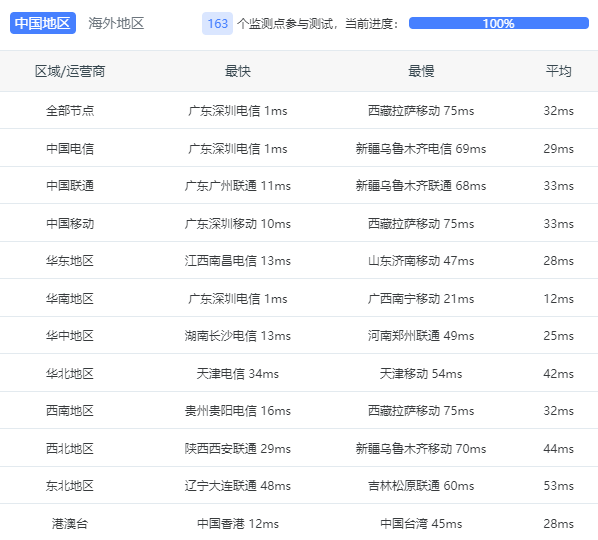Screen dimensions: 598x540
Task: Select the 中国移动 row label
Action: (x=70, y=223)
